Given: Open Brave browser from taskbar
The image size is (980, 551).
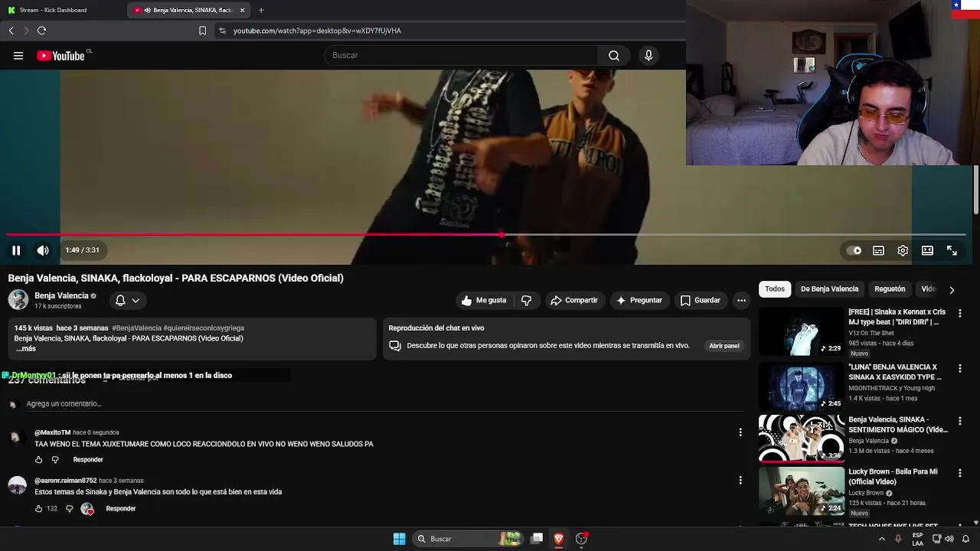Looking at the screenshot, I should tap(559, 539).
